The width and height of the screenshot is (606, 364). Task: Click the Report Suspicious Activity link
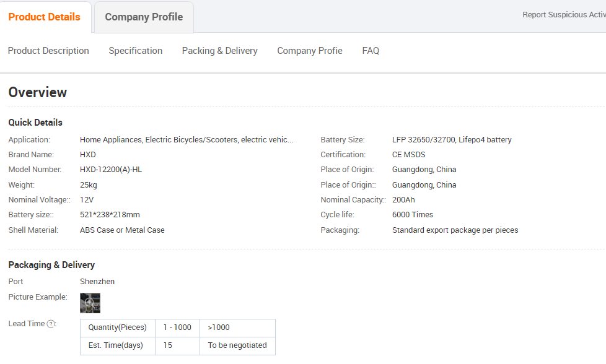(x=563, y=15)
